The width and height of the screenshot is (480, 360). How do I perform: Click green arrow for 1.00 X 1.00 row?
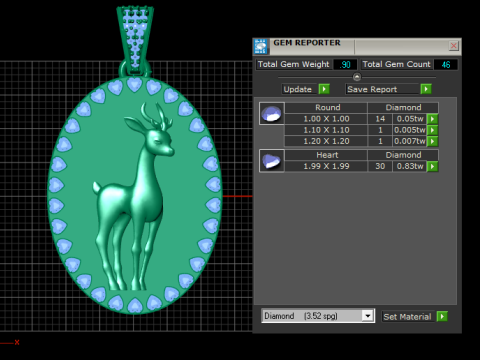pos(432,119)
